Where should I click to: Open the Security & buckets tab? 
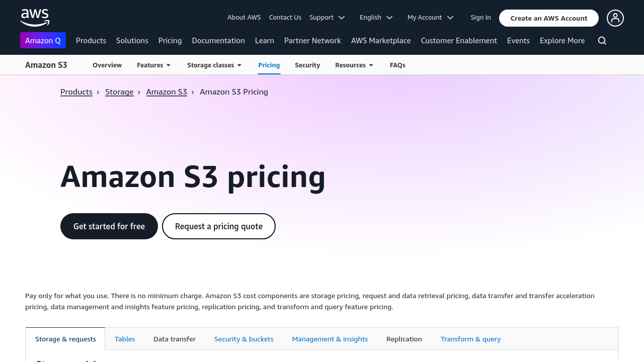[x=244, y=339]
